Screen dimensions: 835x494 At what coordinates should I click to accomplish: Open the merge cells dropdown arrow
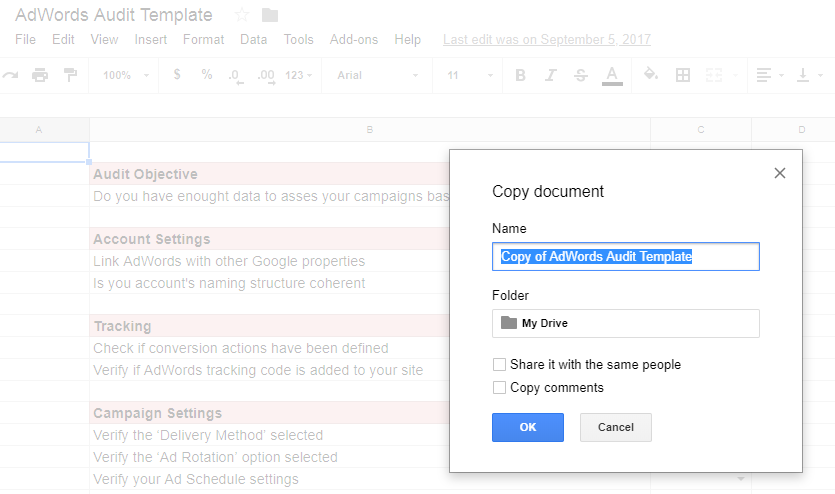pyautogui.click(x=735, y=75)
